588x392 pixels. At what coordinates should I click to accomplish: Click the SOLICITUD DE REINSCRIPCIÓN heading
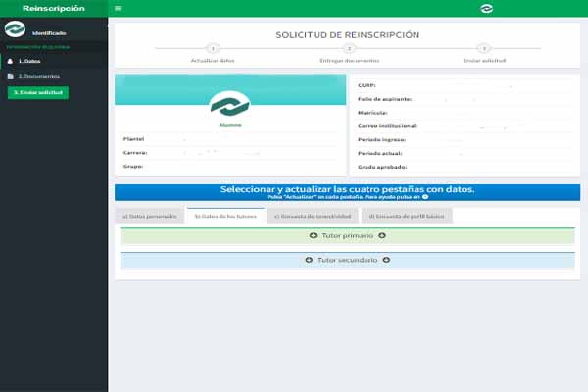tap(348, 35)
